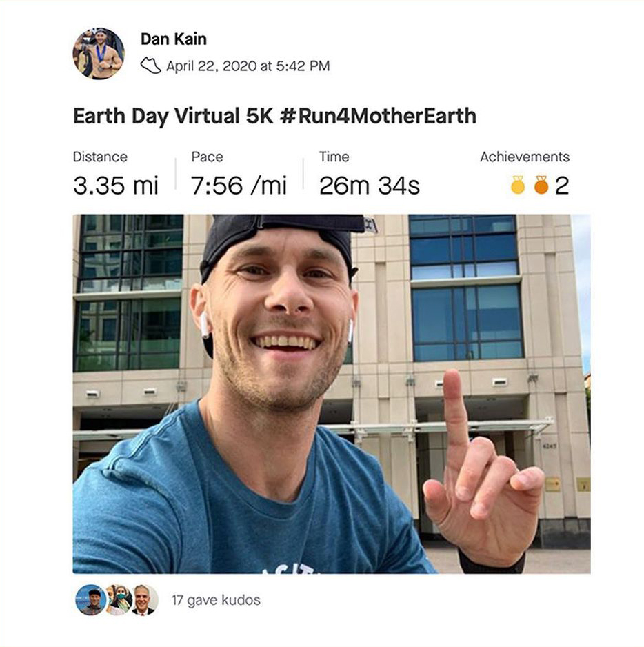Click the gold medal achievement icon
Image resolution: width=644 pixels, height=647 pixels.
point(518,185)
